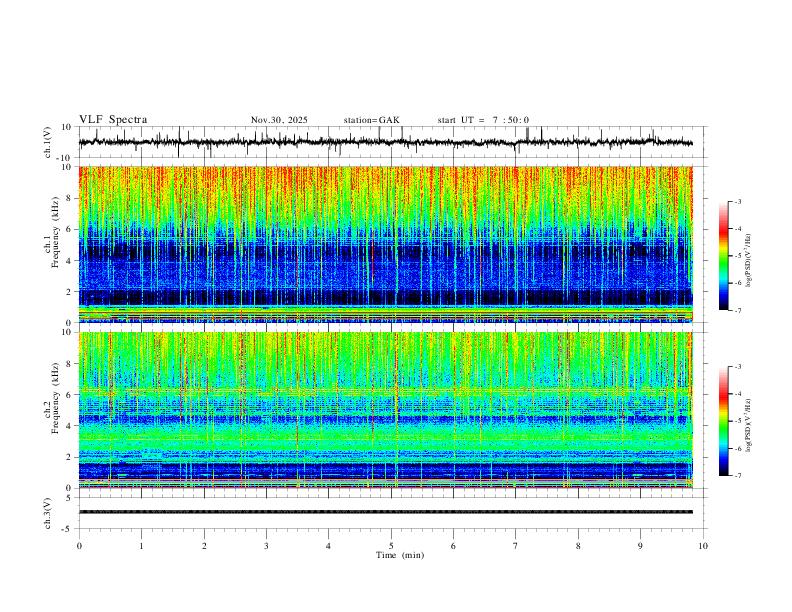This screenshot has width=792, height=612.
Task: Click the time axis tick label '10'
Action: pyautogui.click(x=703, y=546)
